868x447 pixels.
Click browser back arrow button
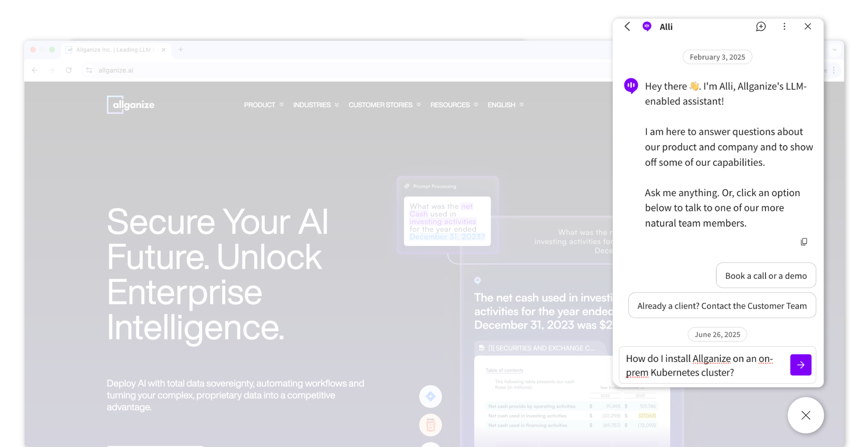[35, 70]
